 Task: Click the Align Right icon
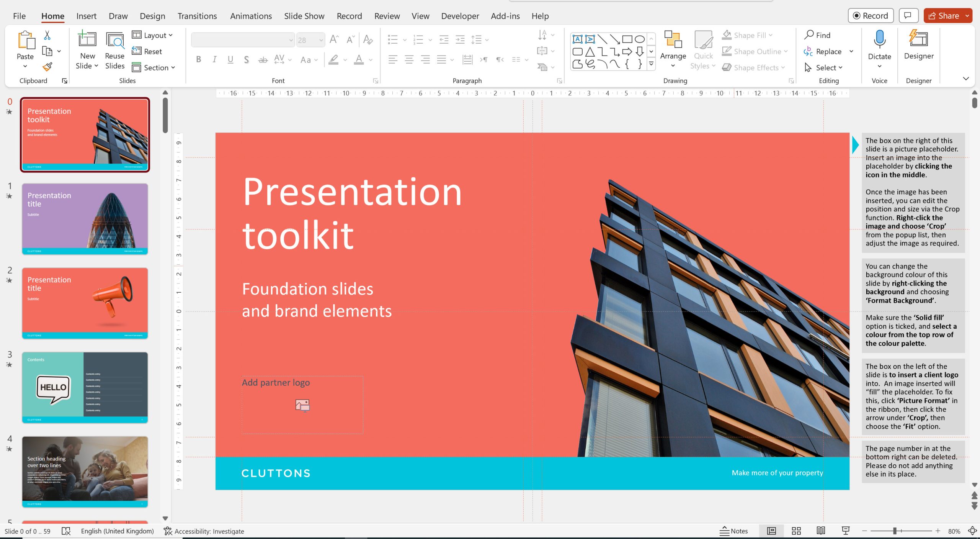(425, 60)
